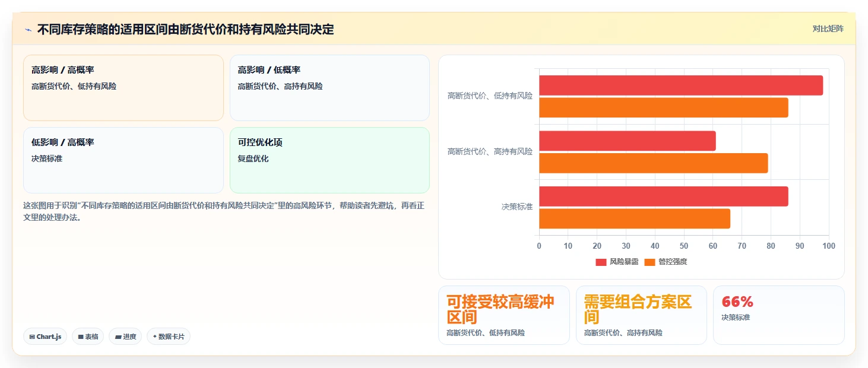Open the 可控优化项 green card
This screenshot has height=368, width=868.
[330, 160]
